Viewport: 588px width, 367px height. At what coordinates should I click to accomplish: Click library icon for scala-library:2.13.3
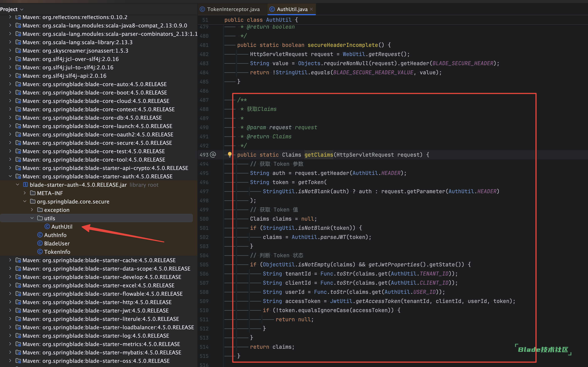(x=18, y=42)
